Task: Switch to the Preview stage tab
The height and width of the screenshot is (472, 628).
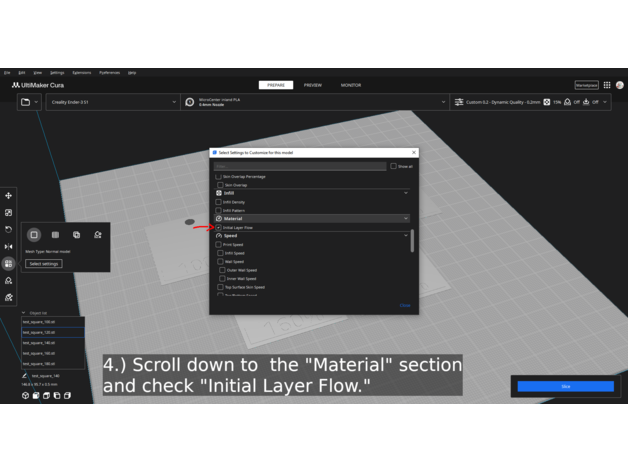Action: tap(313, 85)
